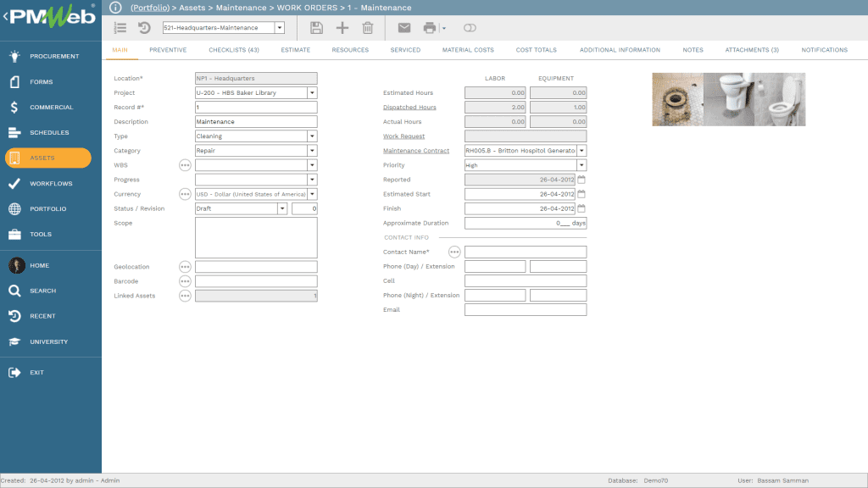Viewport: 868px width, 488px height.
Task: Open record history icon in toolbar
Action: coord(144,28)
